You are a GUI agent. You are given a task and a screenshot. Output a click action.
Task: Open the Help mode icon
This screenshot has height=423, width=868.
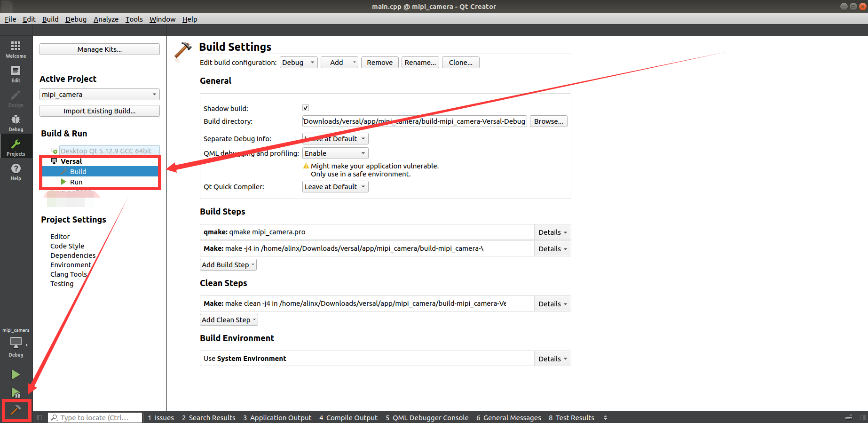(16, 172)
